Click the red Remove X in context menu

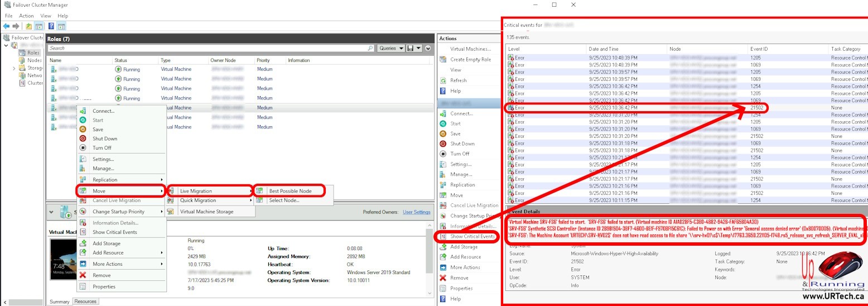pyautogui.click(x=83, y=275)
